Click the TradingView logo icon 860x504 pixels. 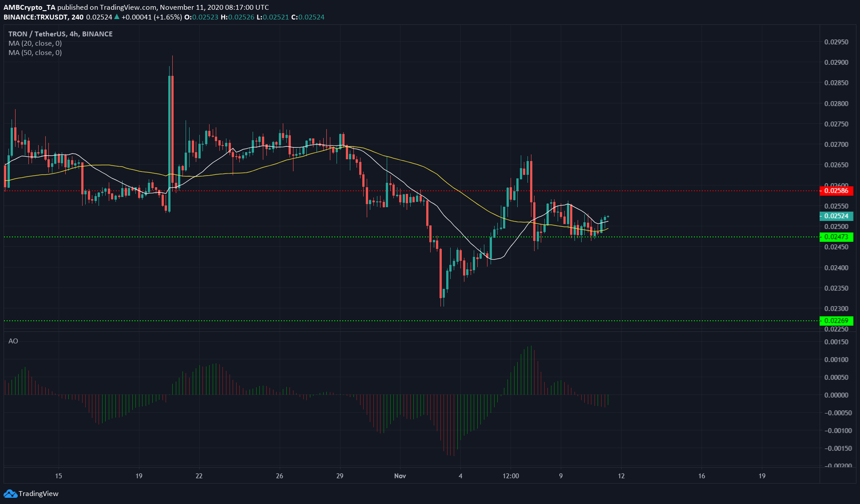(x=10, y=493)
